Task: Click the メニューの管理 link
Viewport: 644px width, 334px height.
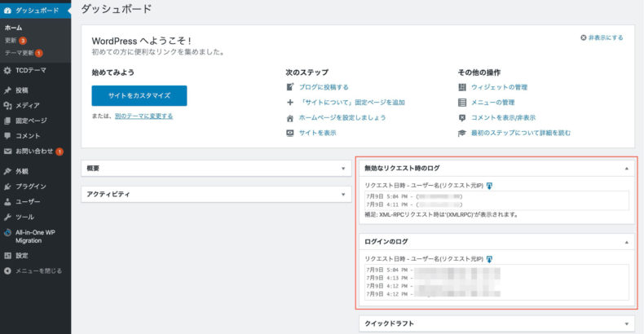Action: click(492, 102)
